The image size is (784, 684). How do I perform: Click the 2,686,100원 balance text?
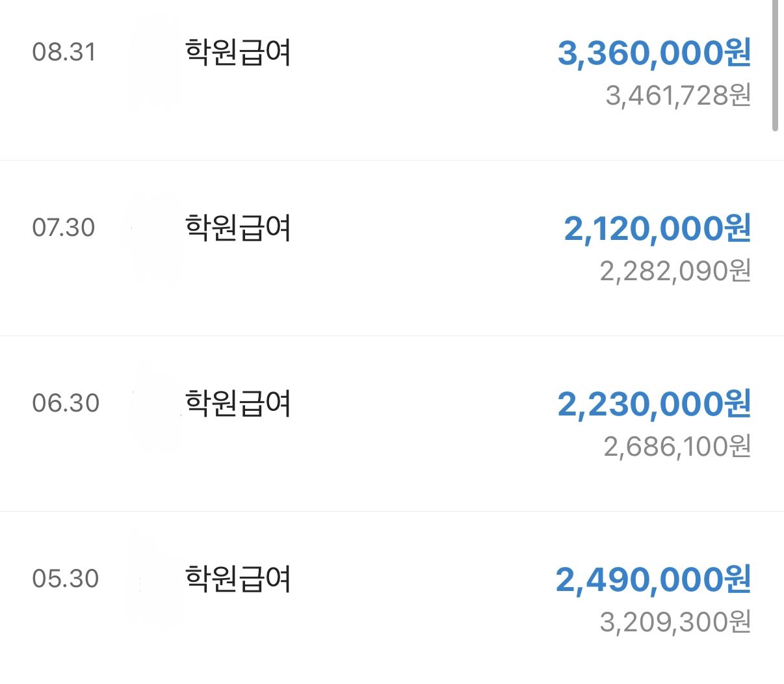(x=677, y=447)
